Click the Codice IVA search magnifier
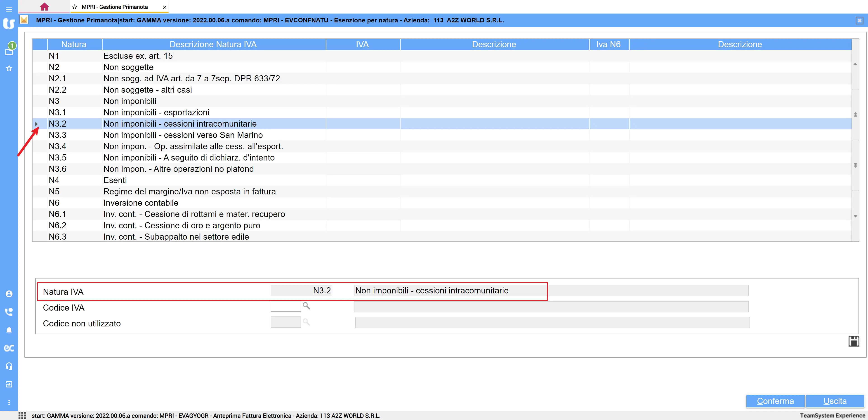 tap(306, 306)
